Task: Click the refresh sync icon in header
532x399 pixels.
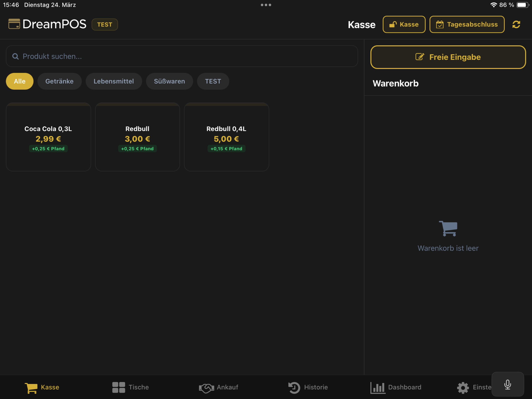Action: tap(516, 24)
